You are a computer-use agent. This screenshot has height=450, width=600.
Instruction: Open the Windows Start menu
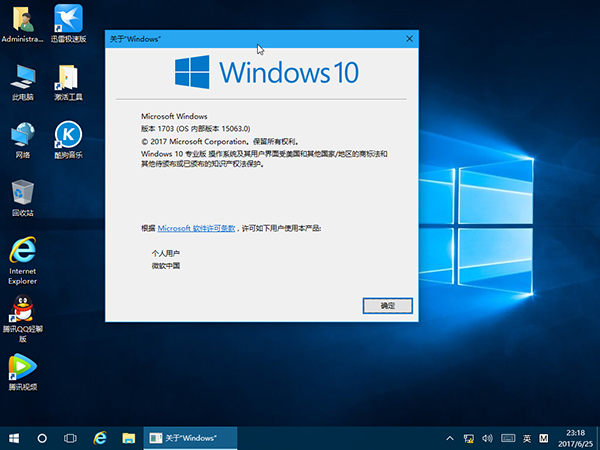coord(14,438)
